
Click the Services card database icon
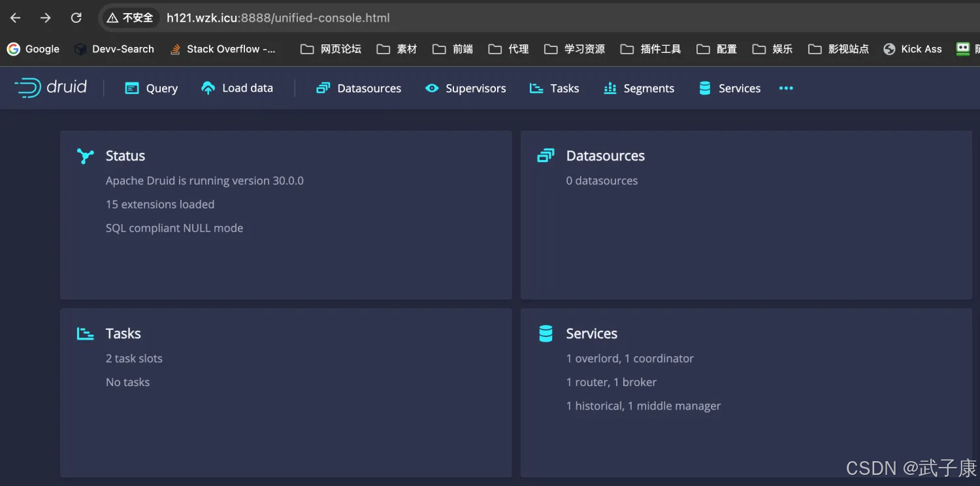pyautogui.click(x=546, y=334)
